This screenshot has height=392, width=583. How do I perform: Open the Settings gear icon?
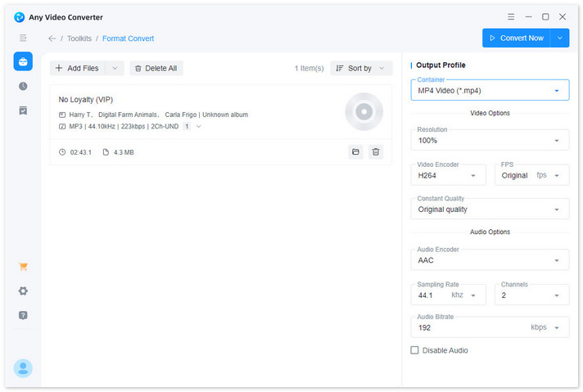23,291
